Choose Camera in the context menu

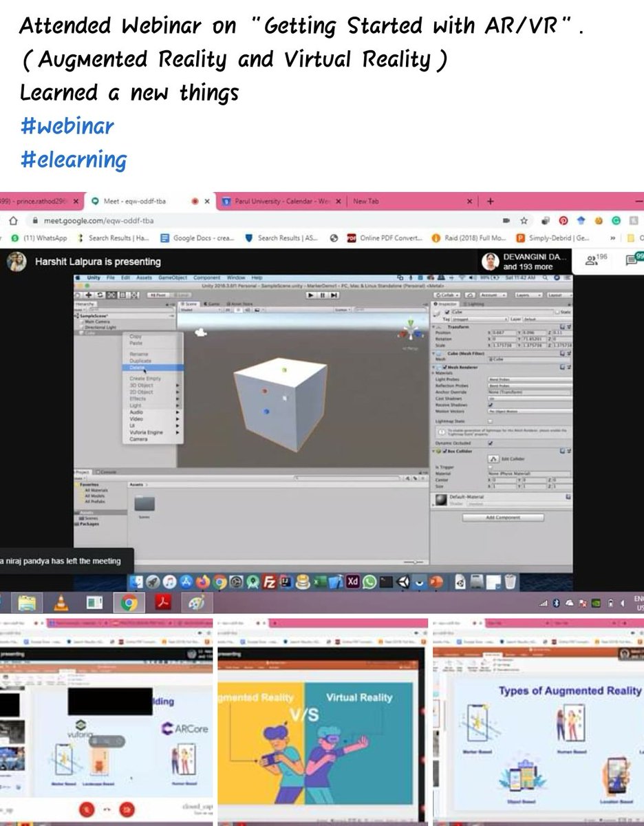(x=153, y=439)
